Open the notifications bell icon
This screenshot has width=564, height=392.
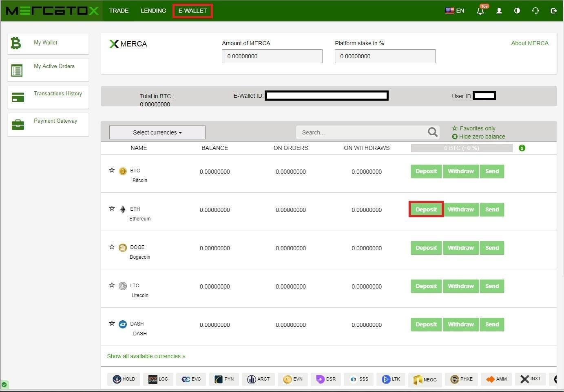click(x=480, y=11)
